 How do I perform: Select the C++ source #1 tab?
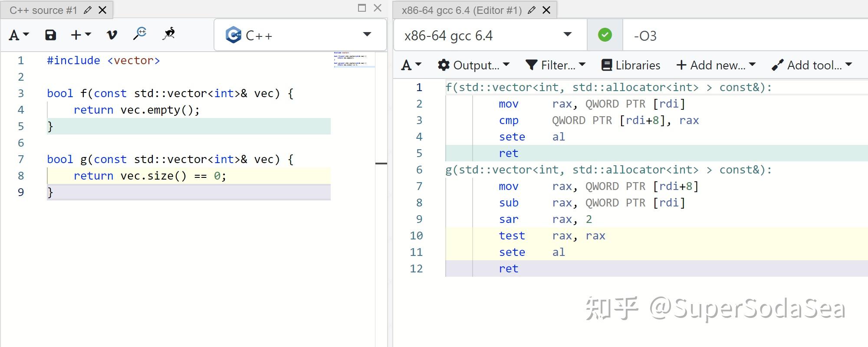43,10
